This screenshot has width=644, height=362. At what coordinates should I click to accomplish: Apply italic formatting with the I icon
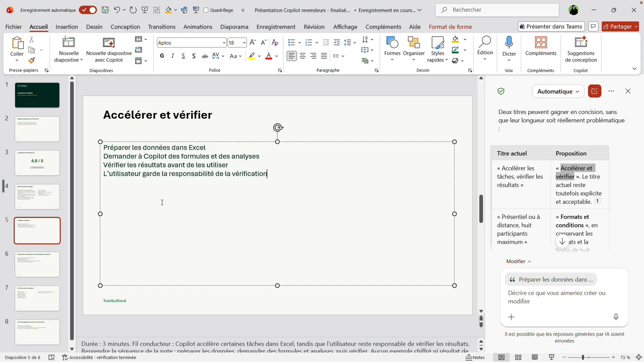tap(173, 56)
